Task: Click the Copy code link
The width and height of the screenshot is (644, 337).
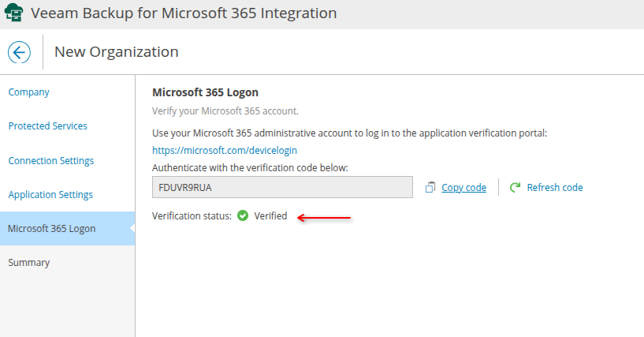Action: [x=463, y=187]
